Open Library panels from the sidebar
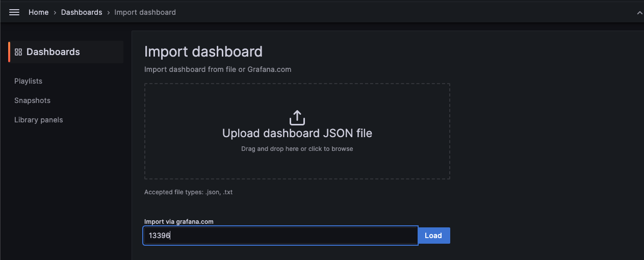Screen dimensions: 644x260 38,120
